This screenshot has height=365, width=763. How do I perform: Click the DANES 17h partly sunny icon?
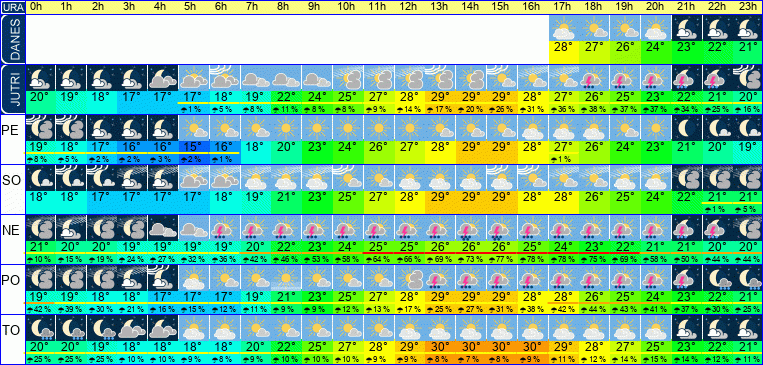pyautogui.click(x=564, y=28)
